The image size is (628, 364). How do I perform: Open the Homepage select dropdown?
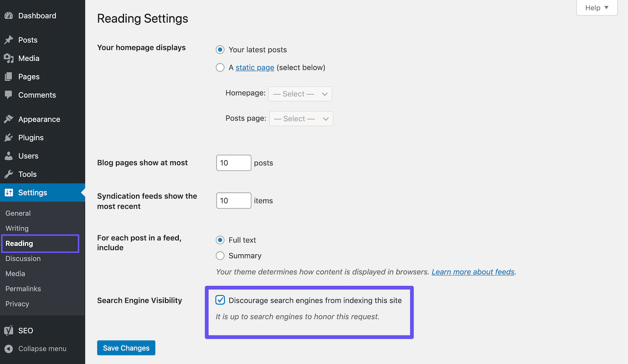(300, 94)
